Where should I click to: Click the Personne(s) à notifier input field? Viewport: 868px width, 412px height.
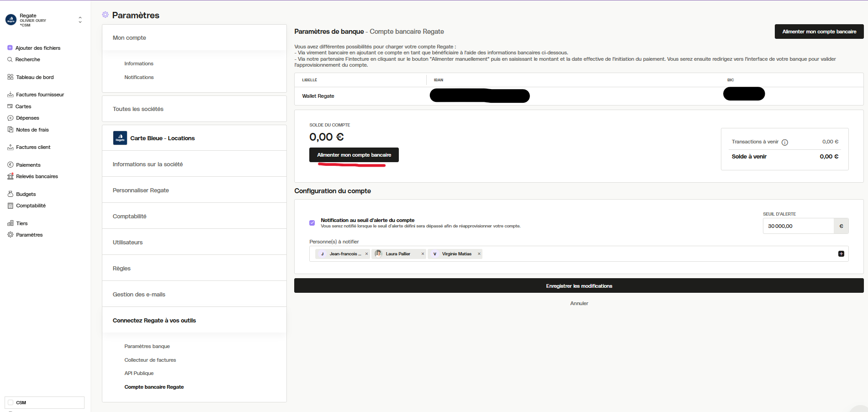(579, 254)
